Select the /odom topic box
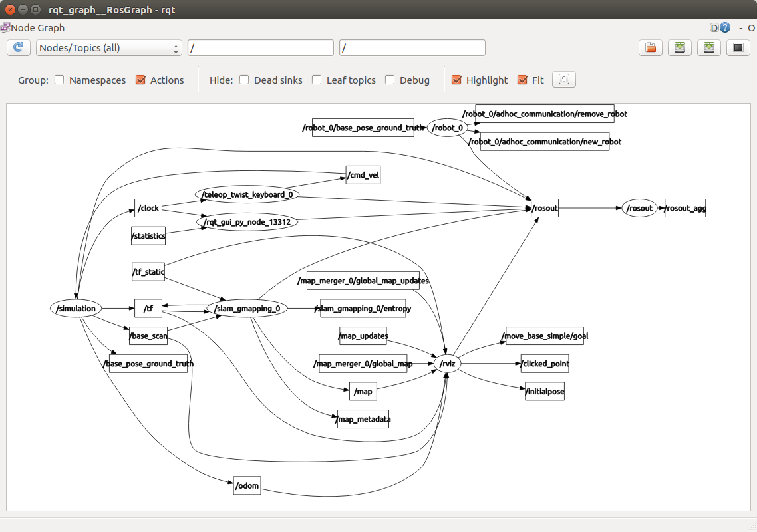 (247, 485)
